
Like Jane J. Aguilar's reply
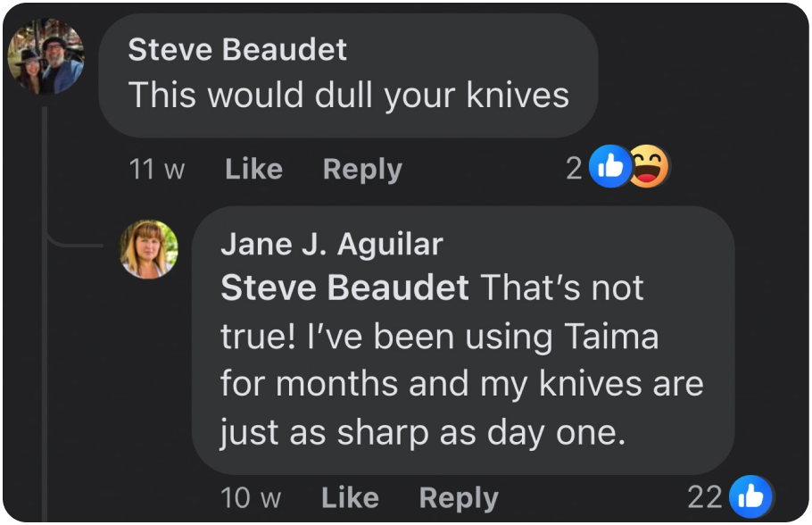click(350, 497)
